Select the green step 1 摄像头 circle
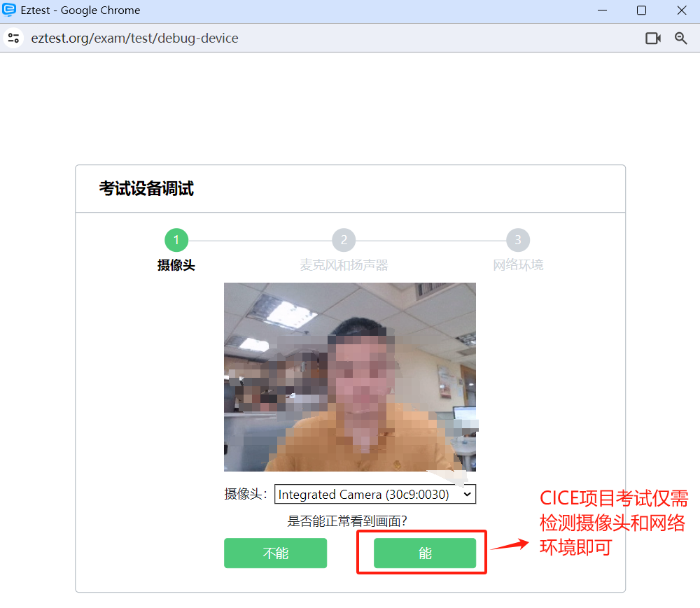Image resolution: width=700 pixels, height=608 pixels. pos(176,240)
